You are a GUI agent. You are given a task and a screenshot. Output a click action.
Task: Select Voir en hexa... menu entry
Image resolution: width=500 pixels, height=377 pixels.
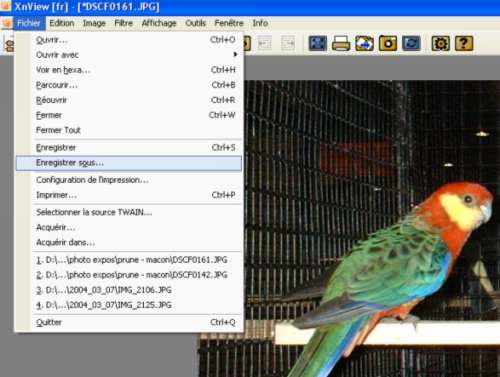[129, 70]
